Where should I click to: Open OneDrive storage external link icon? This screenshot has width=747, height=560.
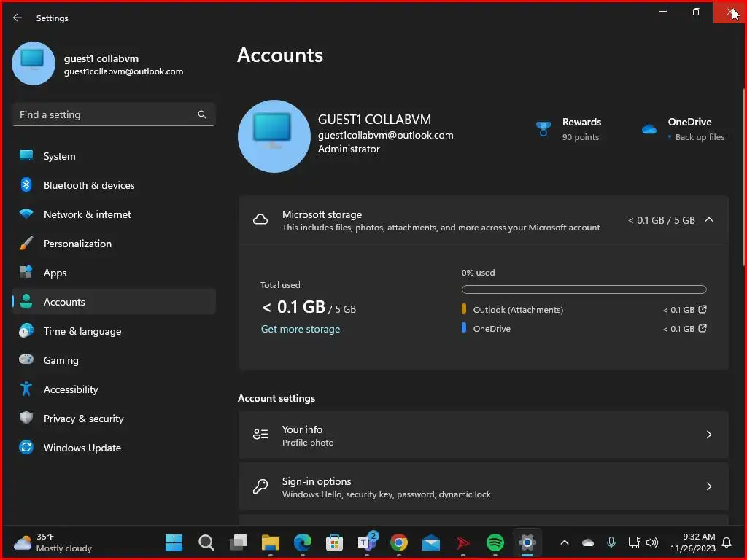(703, 329)
